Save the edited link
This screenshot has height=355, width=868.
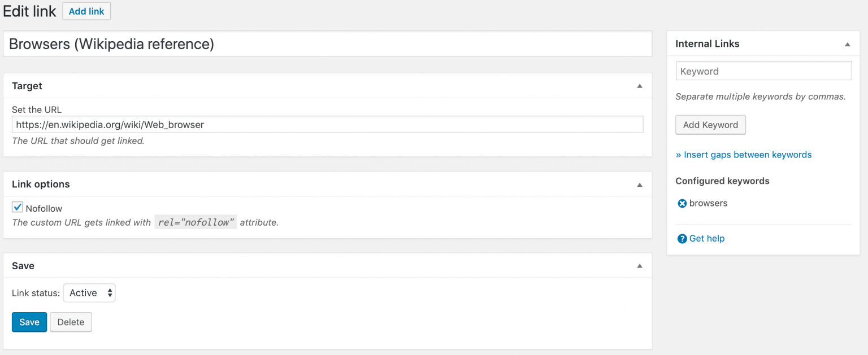pos(29,322)
